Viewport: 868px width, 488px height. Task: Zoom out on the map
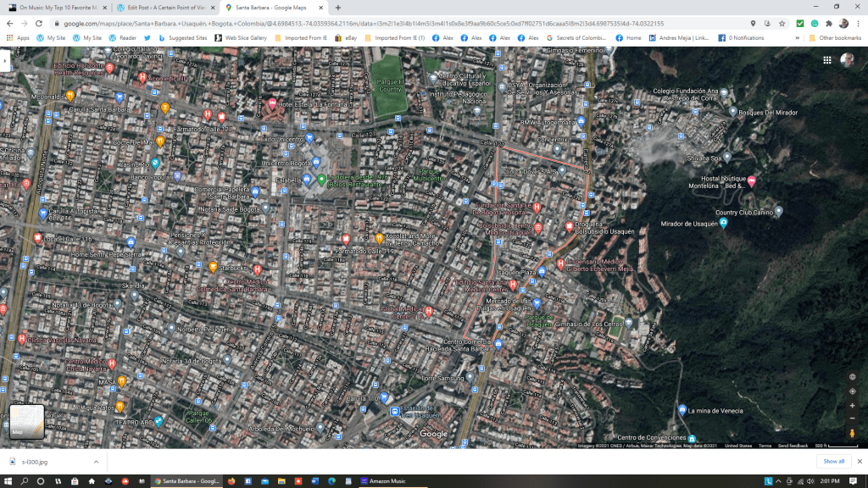click(x=852, y=418)
